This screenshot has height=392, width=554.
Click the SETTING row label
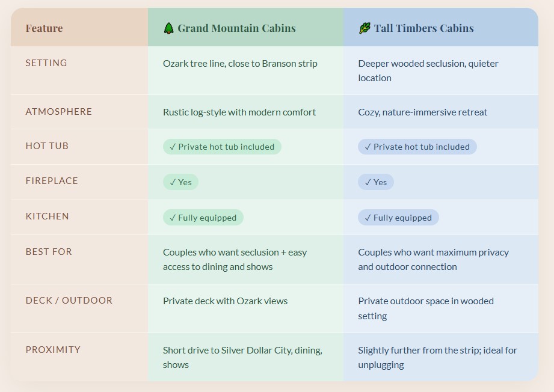(x=46, y=63)
